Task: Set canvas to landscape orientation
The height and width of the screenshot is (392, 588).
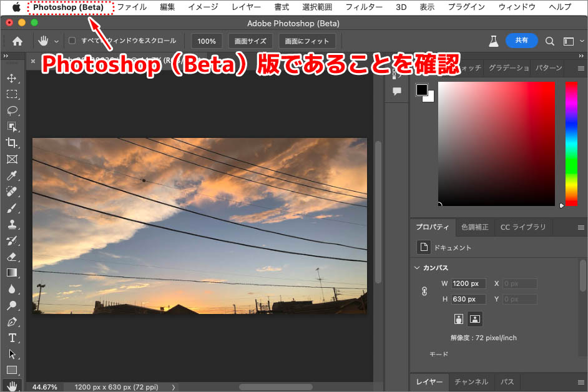Action: coord(475,319)
